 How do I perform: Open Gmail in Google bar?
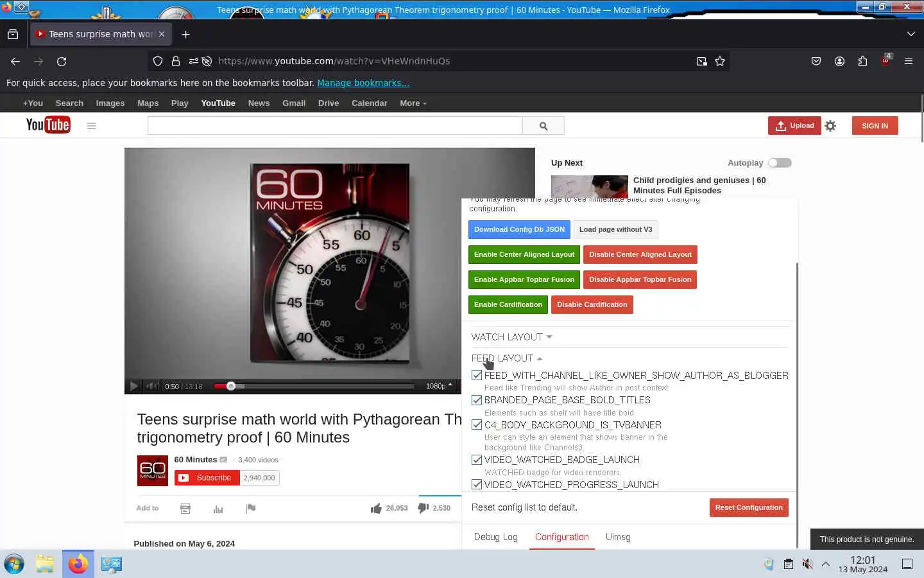pyautogui.click(x=294, y=103)
